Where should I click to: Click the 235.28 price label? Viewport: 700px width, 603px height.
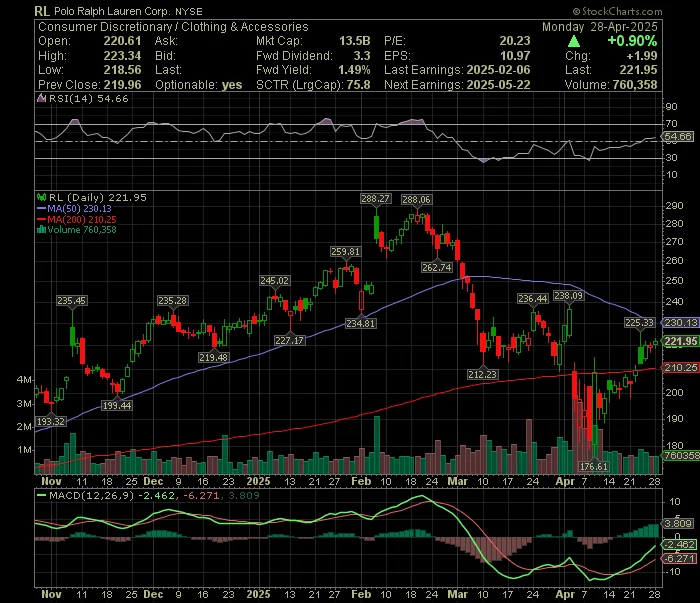(172, 301)
